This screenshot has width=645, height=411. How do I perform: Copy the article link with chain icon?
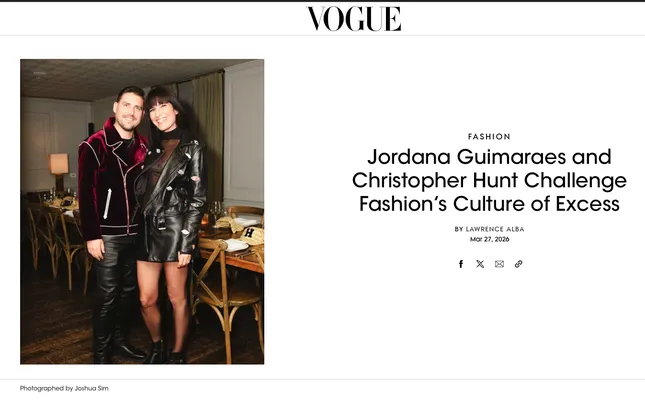click(518, 264)
